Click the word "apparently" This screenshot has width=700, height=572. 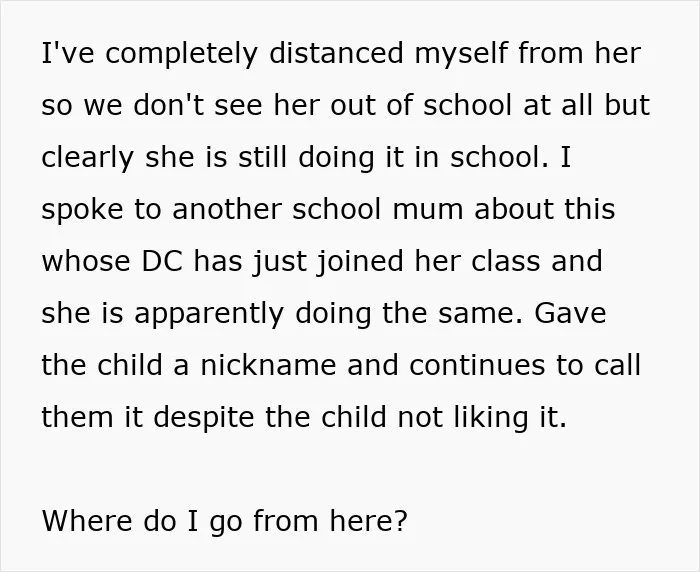tap(209, 314)
